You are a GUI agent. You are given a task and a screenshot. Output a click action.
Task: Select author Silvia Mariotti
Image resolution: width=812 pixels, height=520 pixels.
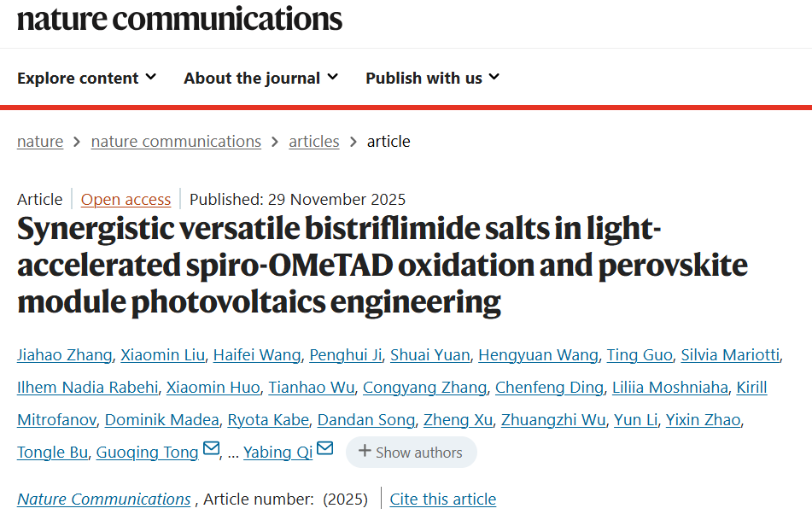[730, 355]
